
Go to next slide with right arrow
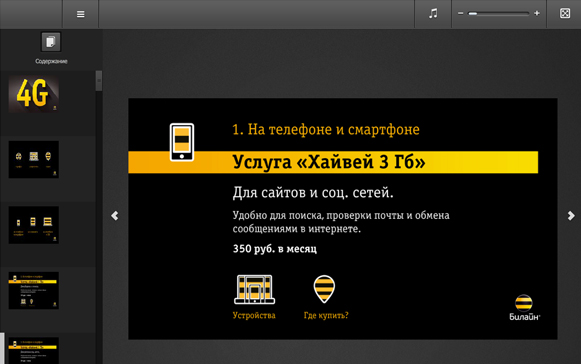pos(571,216)
